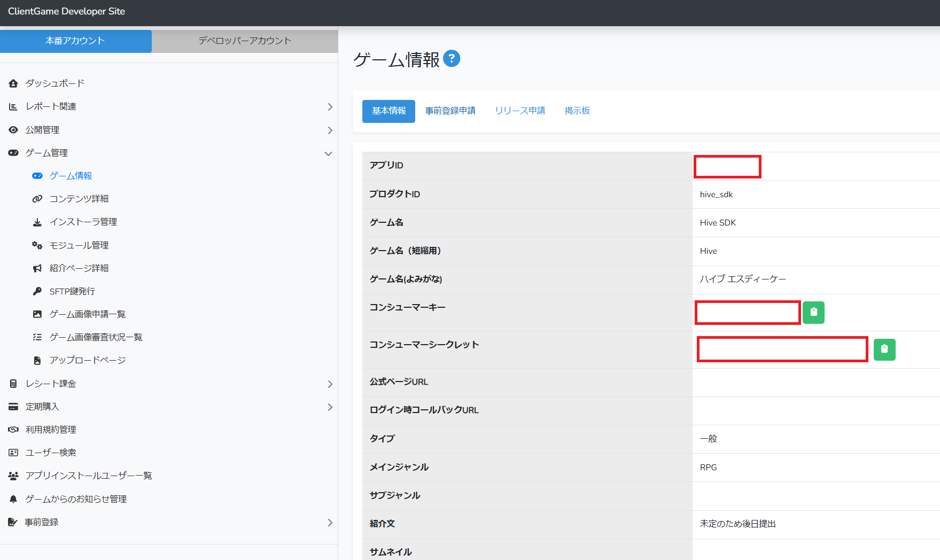940x560 pixels.
Task: Open ユーザー検索 page
Action: (x=51, y=453)
